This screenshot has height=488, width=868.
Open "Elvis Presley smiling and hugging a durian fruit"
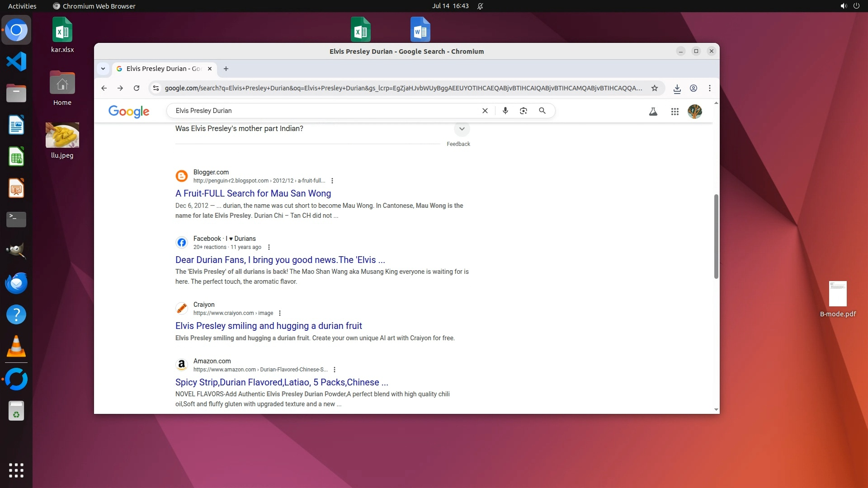point(269,326)
